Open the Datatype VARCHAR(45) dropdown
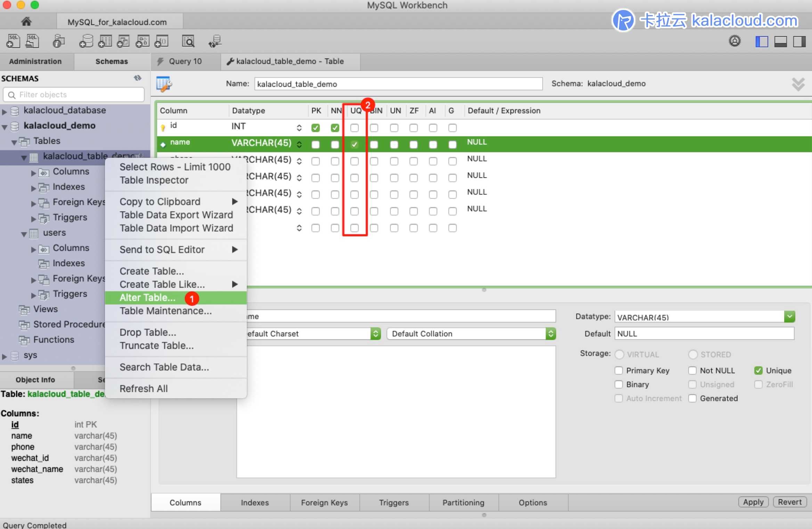812x529 pixels. pos(789,317)
